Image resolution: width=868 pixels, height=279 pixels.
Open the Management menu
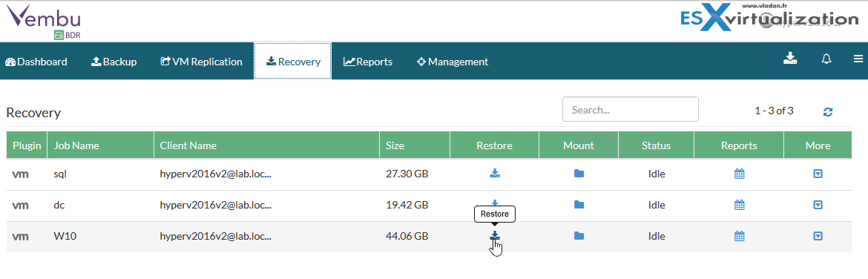point(453,62)
